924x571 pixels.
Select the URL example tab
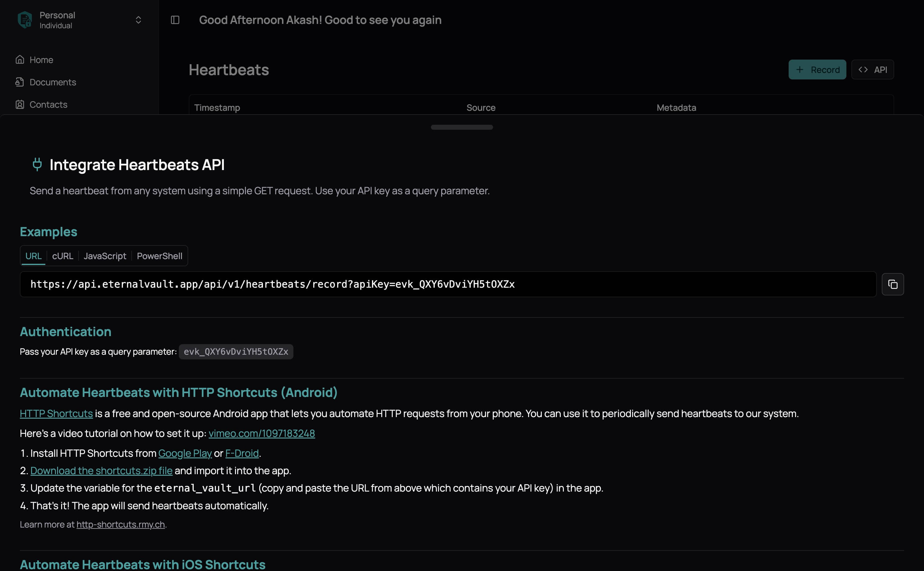point(33,256)
